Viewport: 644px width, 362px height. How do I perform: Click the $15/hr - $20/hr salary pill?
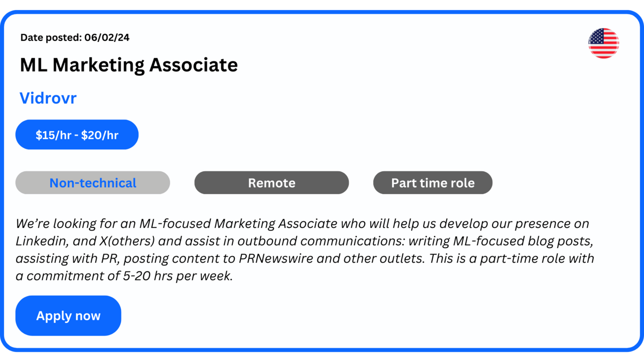click(77, 134)
